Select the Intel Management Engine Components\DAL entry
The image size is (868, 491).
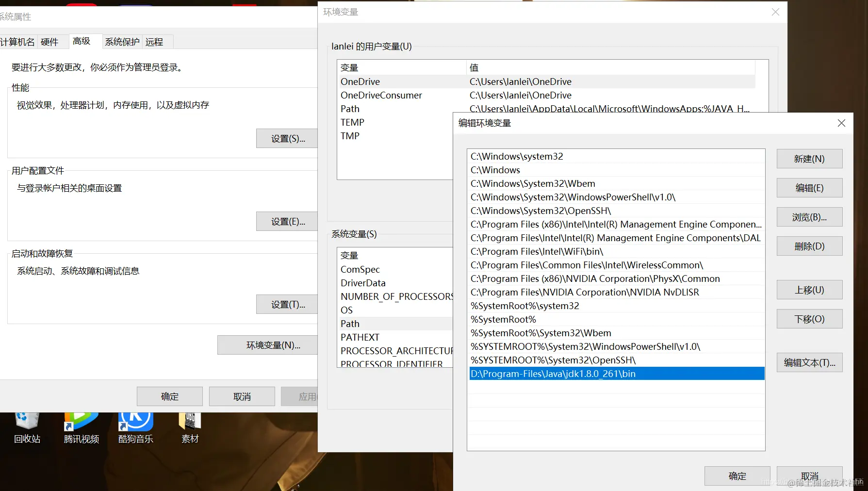click(617, 238)
